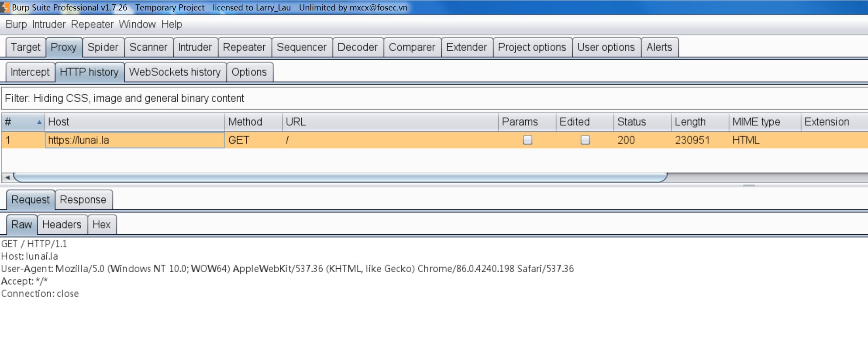Select the Sequencer tab
Viewport: 868px width, 359px height.
pyautogui.click(x=302, y=47)
